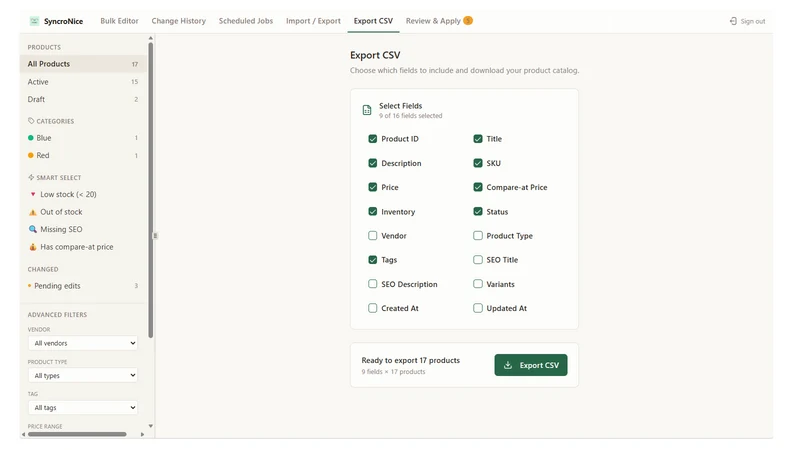Open the All tags dropdown

[83, 408]
